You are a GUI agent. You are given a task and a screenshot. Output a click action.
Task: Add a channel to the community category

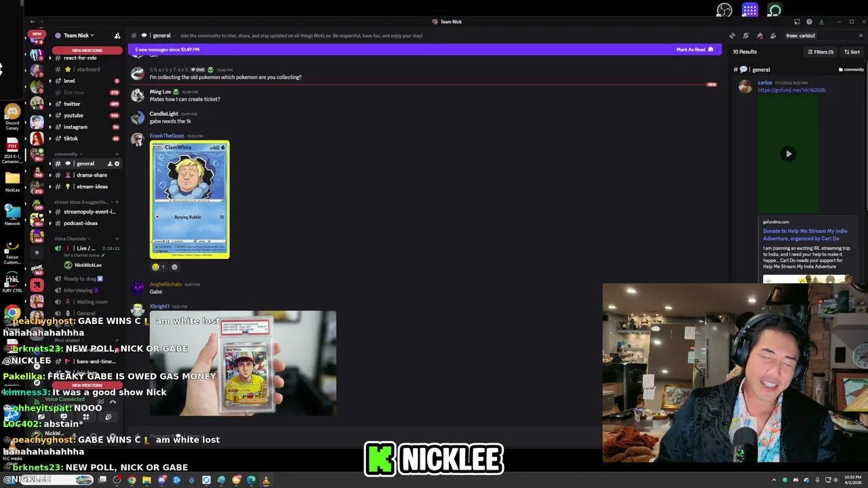click(x=117, y=154)
